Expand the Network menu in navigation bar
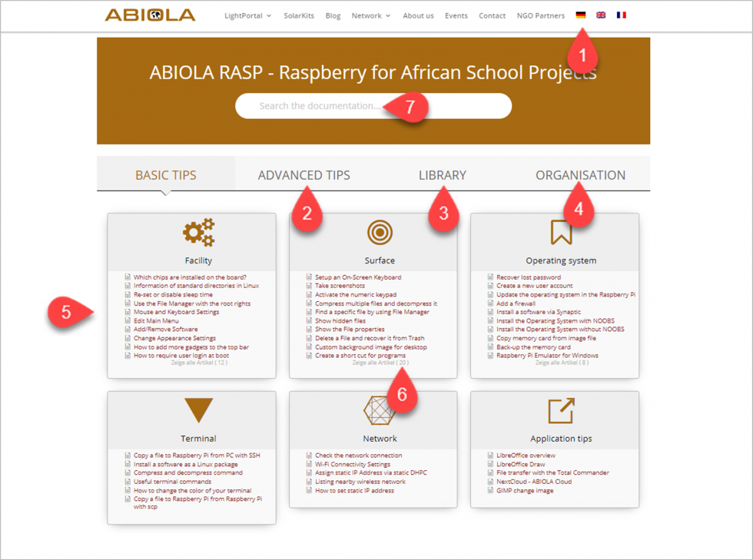The width and height of the screenshot is (753, 560). (370, 16)
